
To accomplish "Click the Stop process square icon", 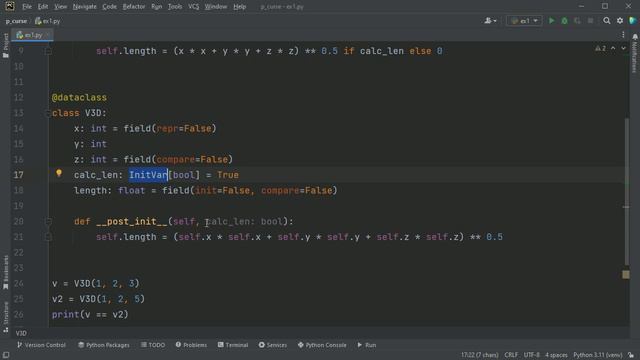I will point(590,21).
